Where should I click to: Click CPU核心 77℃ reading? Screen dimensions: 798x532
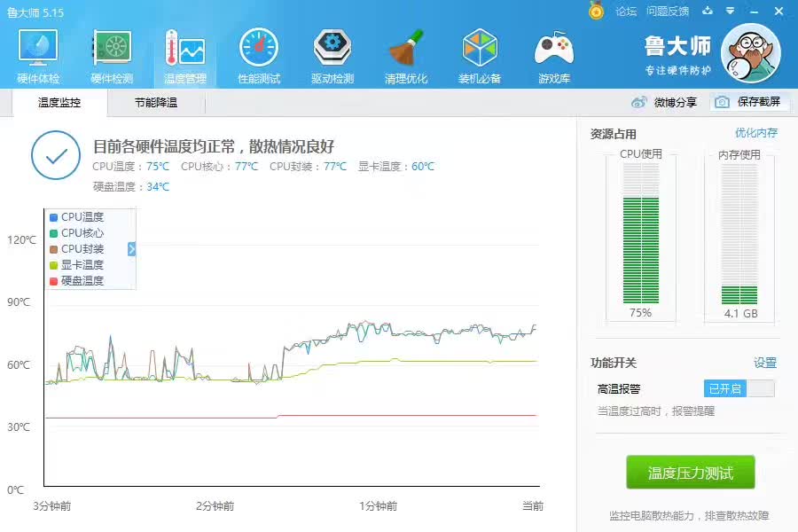(219, 167)
